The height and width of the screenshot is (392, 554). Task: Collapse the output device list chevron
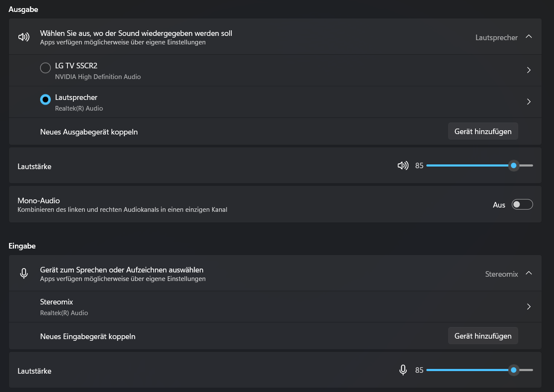point(528,37)
